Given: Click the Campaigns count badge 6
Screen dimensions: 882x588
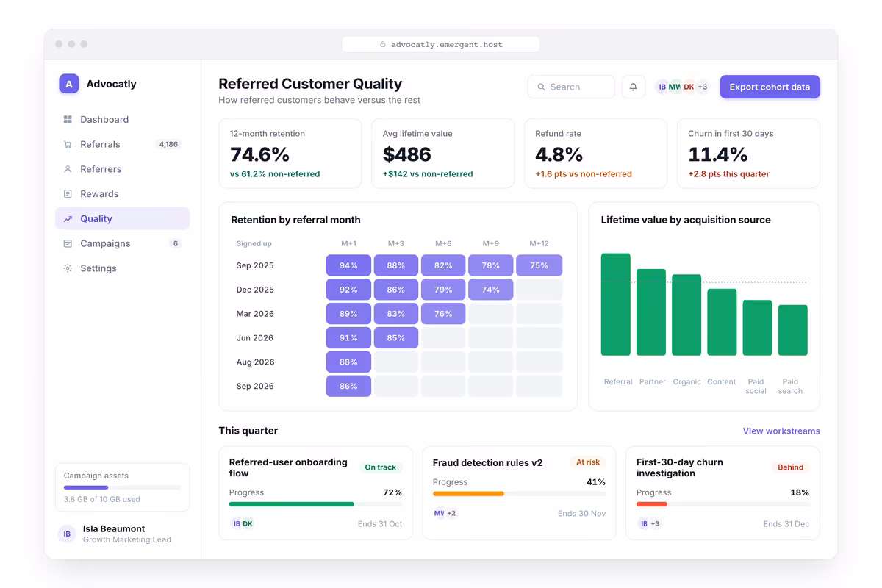Looking at the screenshot, I should pyautogui.click(x=175, y=243).
